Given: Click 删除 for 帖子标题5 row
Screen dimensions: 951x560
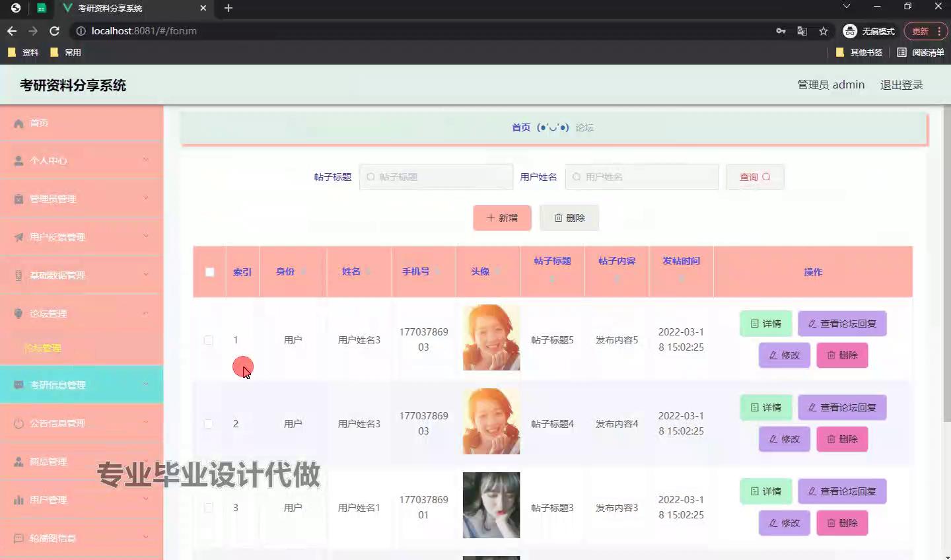Looking at the screenshot, I should [842, 355].
